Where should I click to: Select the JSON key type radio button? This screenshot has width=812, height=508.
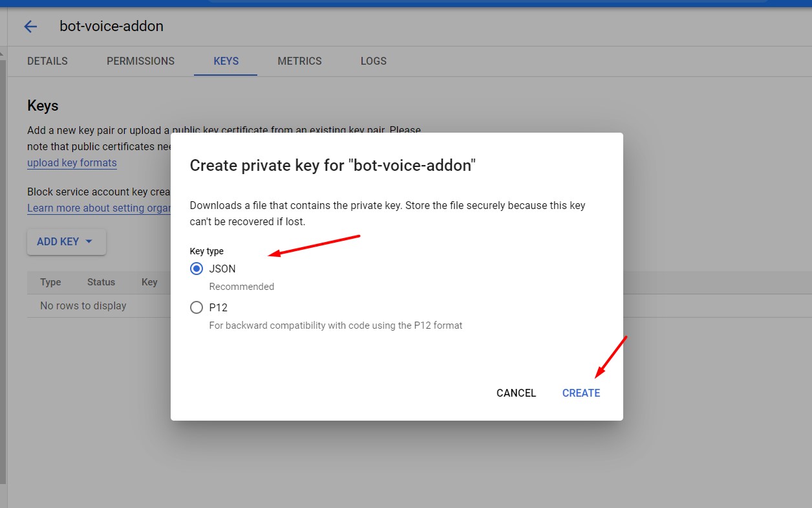point(197,269)
